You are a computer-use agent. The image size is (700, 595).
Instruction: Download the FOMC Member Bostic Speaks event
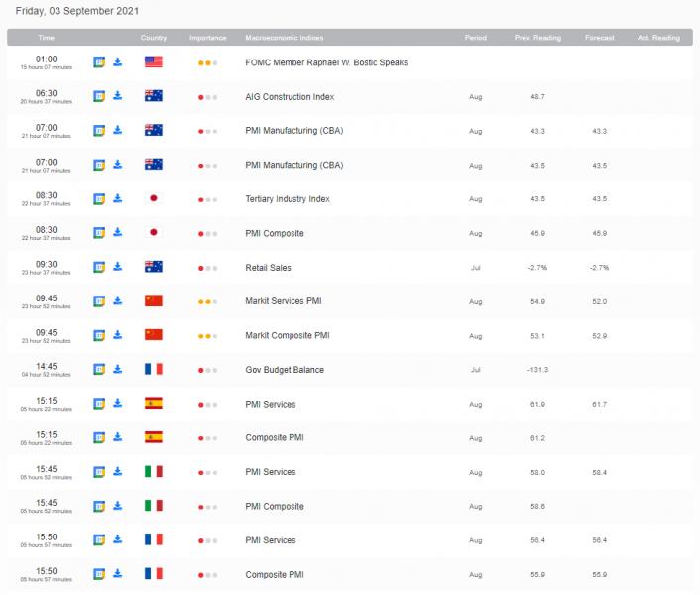click(117, 61)
